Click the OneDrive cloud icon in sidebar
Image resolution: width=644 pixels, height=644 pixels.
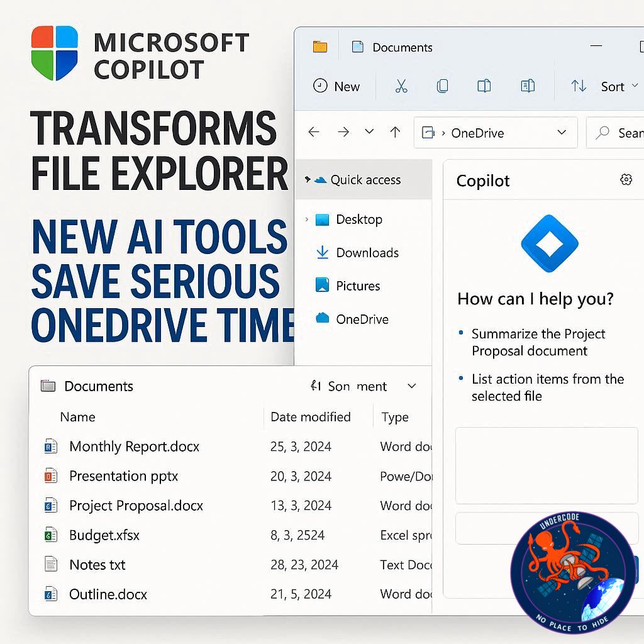pyautogui.click(x=323, y=318)
